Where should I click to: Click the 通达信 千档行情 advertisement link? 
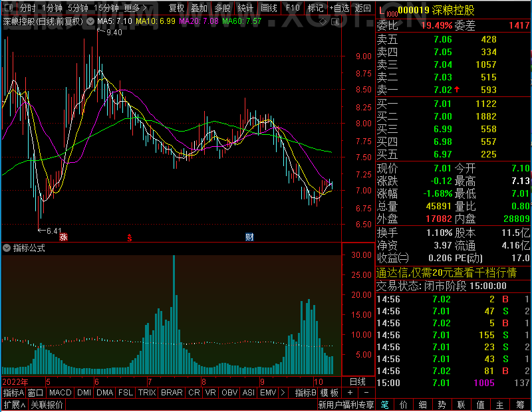tap(446, 272)
